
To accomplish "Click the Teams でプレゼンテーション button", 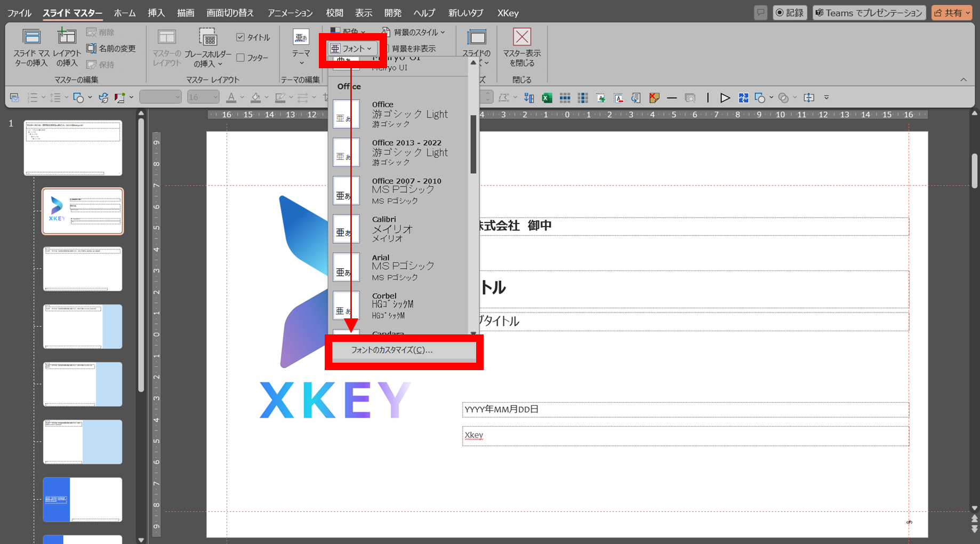I will click(x=869, y=13).
